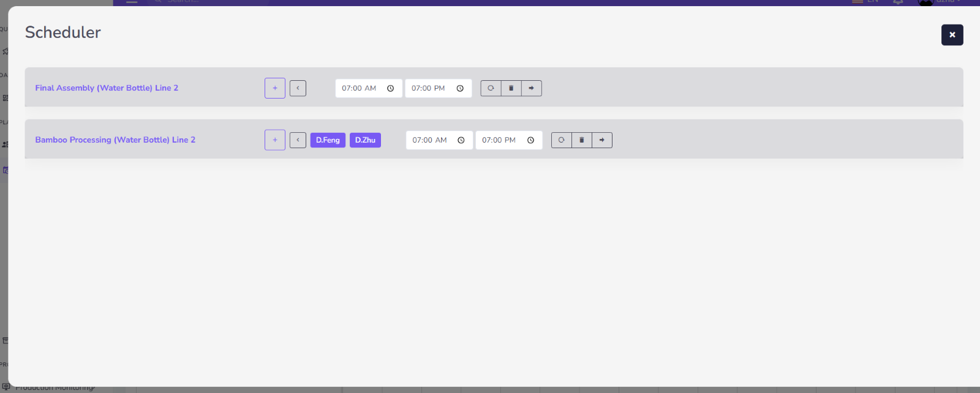Open clock picker for Bamboo Processing end time
Viewport: 980px width, 393px height.
coord(530,140)
